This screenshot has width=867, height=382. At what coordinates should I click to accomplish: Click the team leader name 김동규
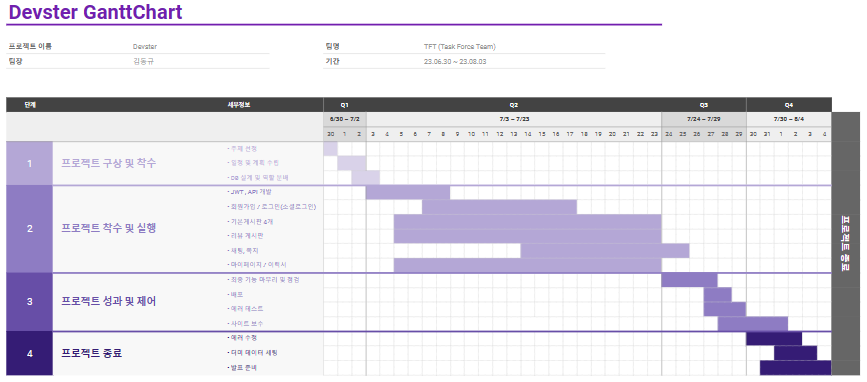pyautogui.click(x=143, y=61)
